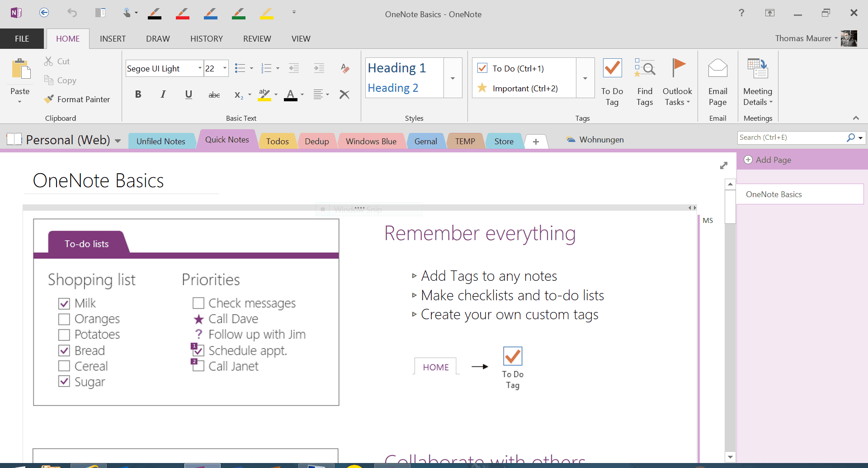Expand the Styles gallery
This screenshot has width=868, height=468.
[x=453, y=78]
